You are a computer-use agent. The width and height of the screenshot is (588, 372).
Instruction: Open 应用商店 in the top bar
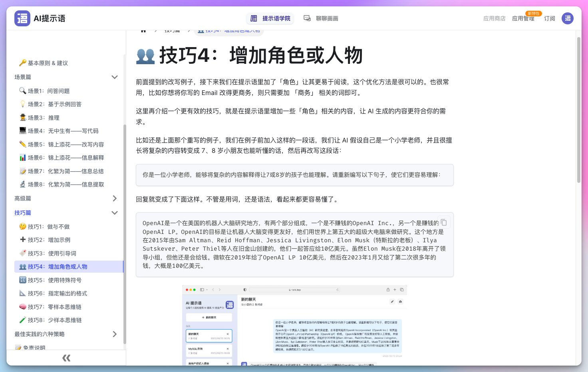coord(494,18)
